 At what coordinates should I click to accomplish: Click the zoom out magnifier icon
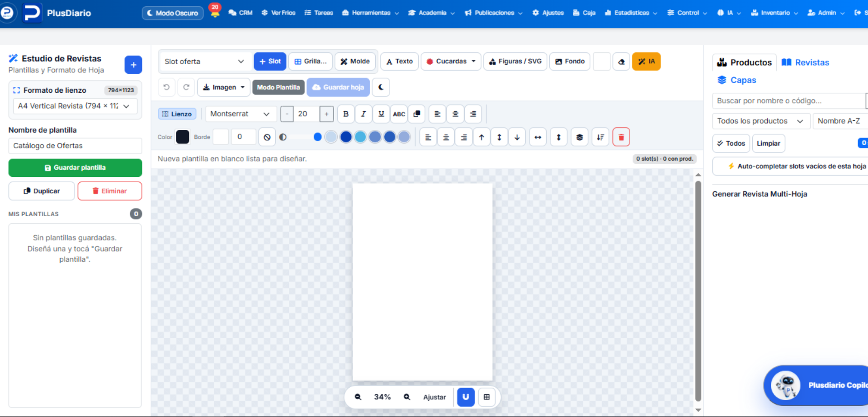coord(358,397)
